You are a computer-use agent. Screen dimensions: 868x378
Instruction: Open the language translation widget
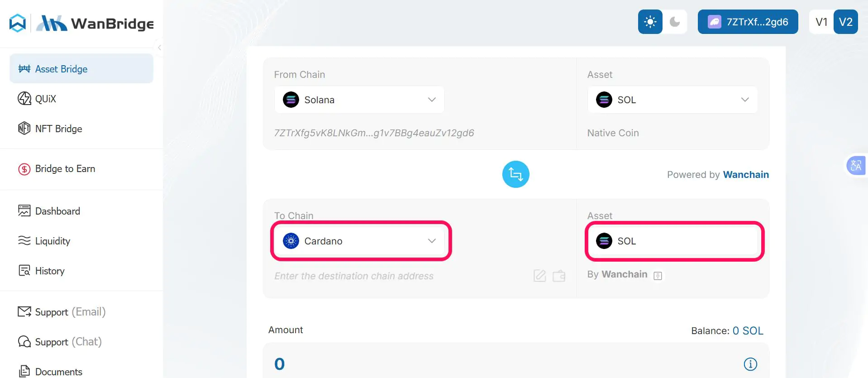855,166
